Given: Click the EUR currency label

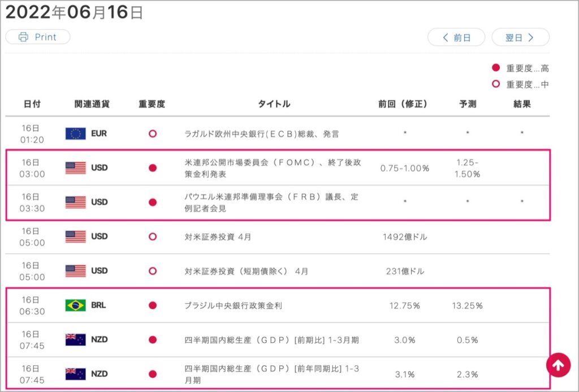Looking at the screenshot, I should pos(99,133).
